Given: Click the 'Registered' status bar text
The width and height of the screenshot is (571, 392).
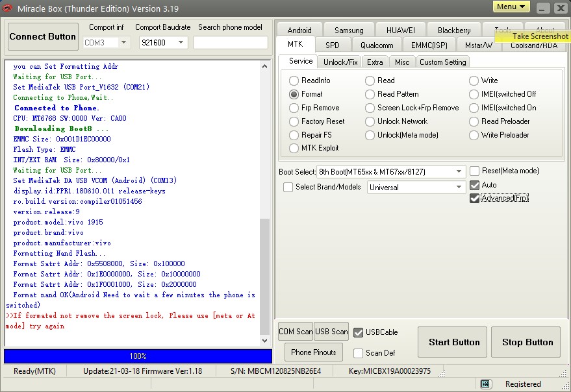Looking at the screenshot, I should 523,384.
